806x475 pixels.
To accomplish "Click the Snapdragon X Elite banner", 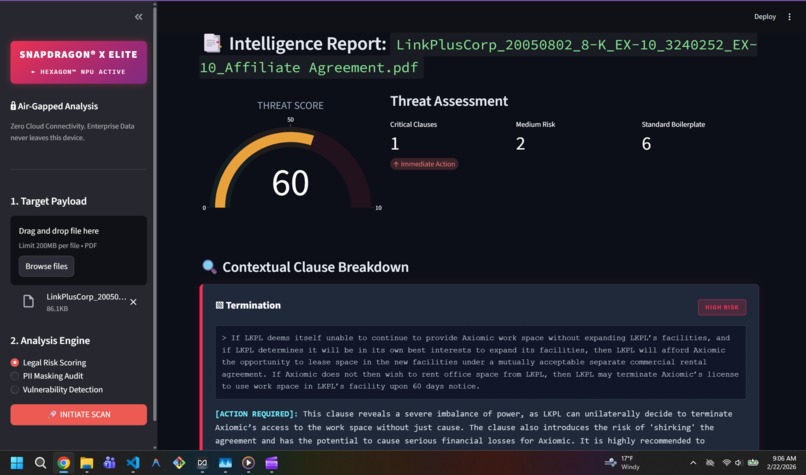I will 79,62.
